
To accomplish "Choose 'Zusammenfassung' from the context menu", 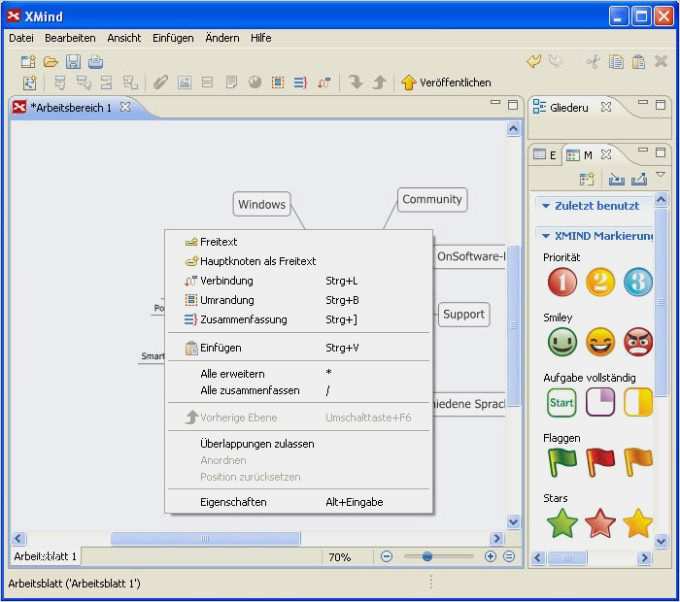I will (243, 320).
